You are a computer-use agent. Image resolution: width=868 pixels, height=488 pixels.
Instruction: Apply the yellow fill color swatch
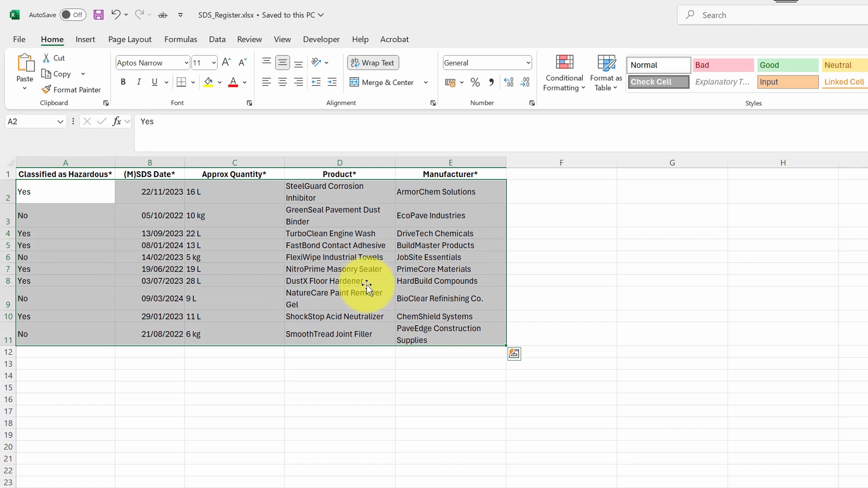tap(208, 82)
